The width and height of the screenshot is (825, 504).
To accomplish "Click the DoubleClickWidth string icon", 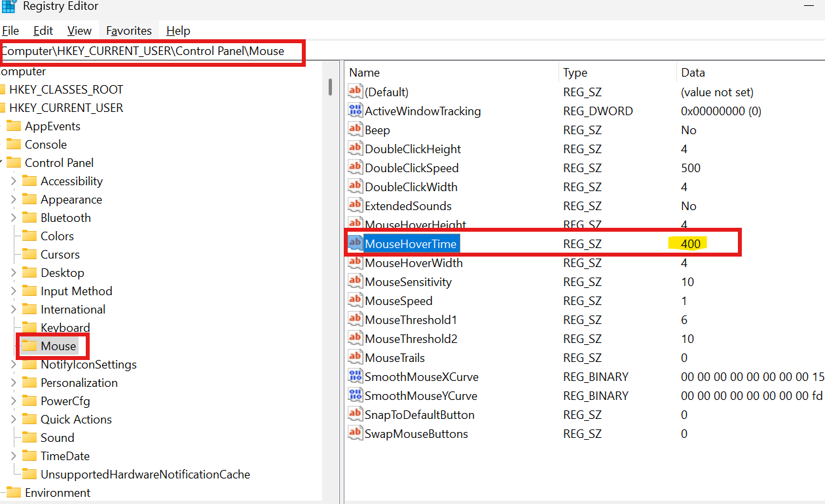I will [356, 187].
